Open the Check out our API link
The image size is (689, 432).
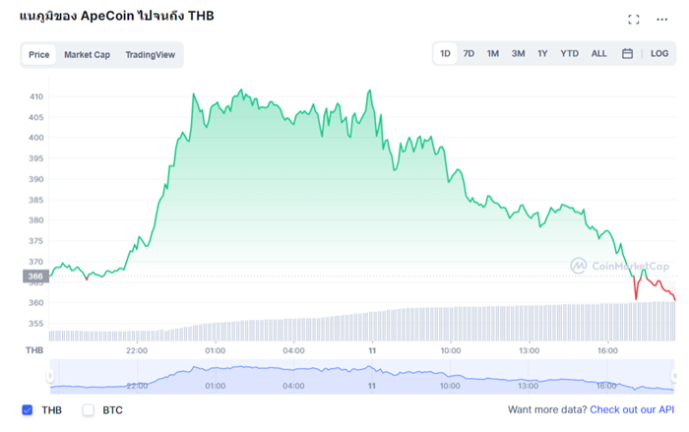631,410
